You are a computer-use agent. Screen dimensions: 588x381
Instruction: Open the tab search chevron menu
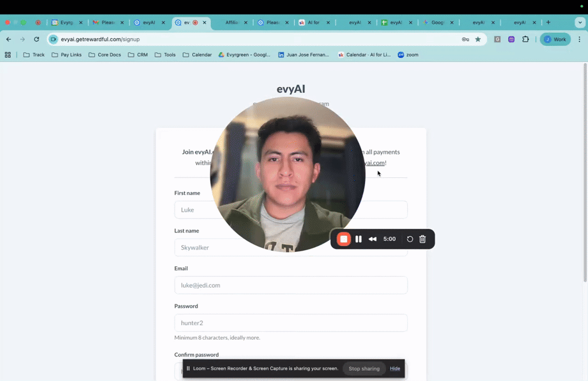[x=579, y=22]
